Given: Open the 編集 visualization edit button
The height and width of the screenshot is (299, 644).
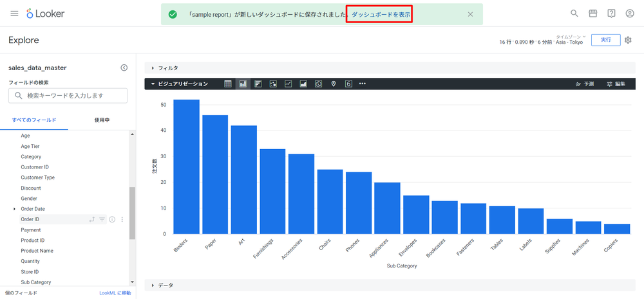Looking at the screenshot, I should coord(616,84).
